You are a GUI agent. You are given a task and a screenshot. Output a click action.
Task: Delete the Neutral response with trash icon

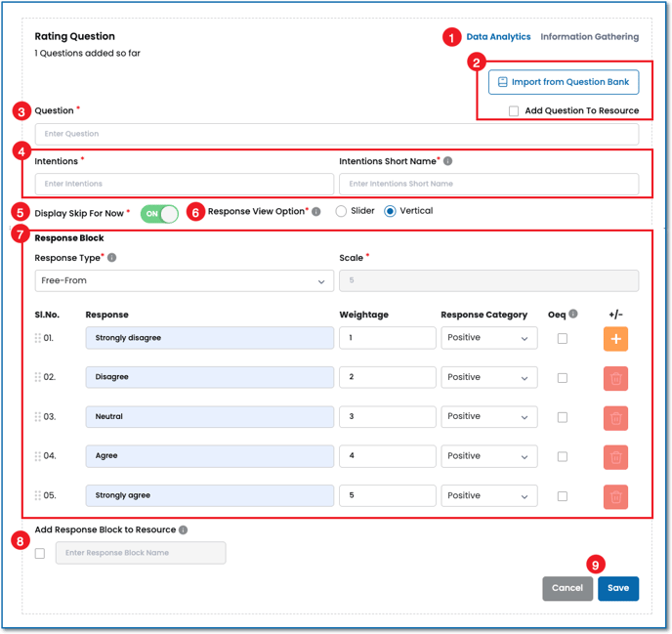pos(615,418)
